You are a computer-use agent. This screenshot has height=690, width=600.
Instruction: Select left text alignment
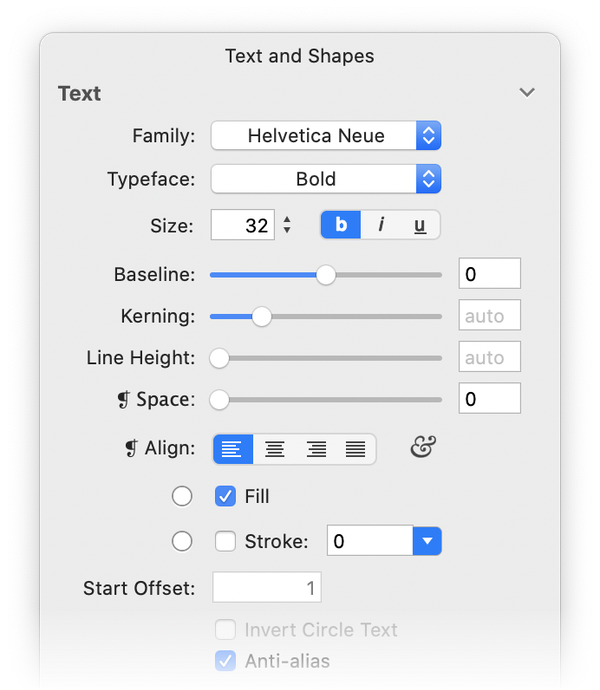point(233,449)
